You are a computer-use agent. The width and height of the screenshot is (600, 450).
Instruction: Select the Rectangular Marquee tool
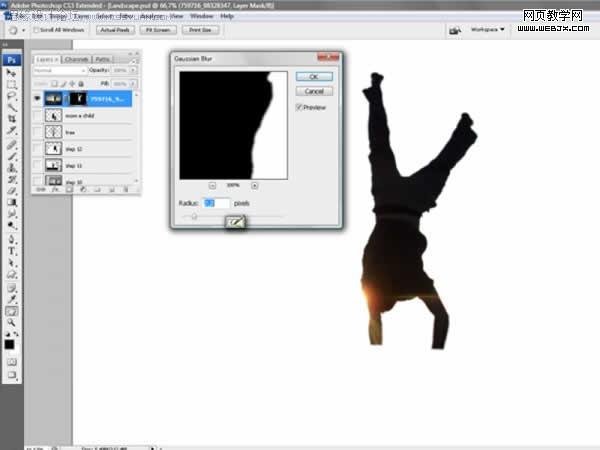11,85
